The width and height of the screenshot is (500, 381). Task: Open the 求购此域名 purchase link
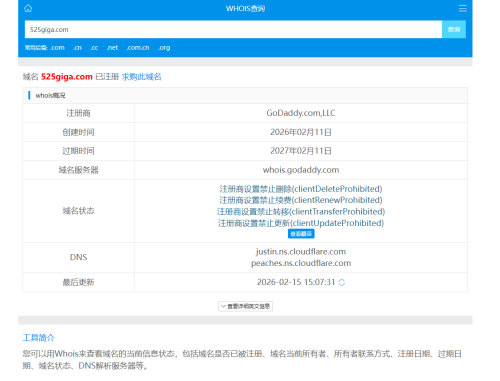coord(141,77)
